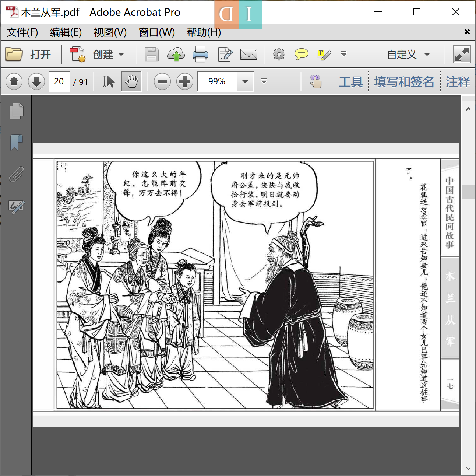Zoom in with plus button

[x=185, y=81]
